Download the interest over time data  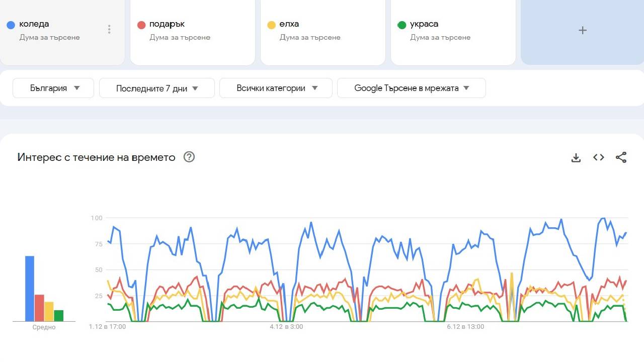click(576, 157)
